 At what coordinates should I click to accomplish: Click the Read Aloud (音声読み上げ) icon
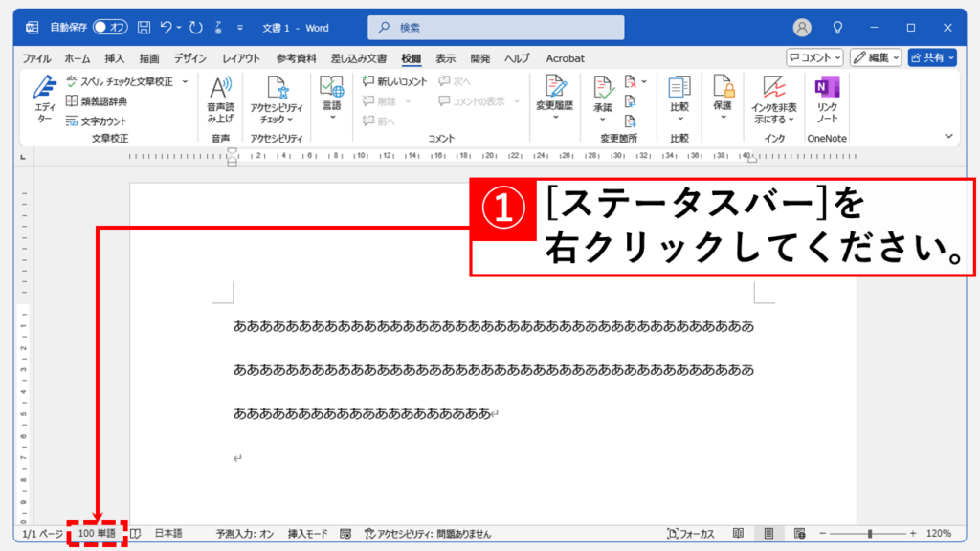tap(220, 99)
